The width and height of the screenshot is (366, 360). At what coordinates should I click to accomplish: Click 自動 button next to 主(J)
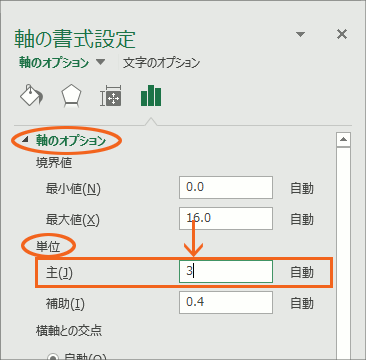pos(302,272)
